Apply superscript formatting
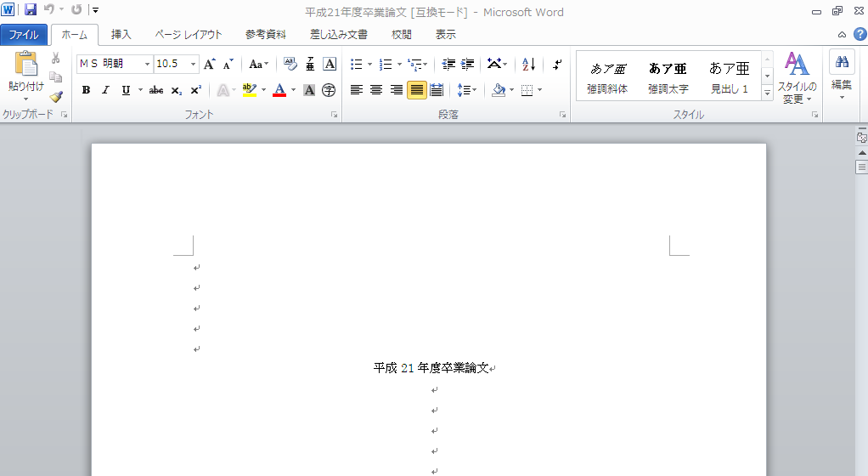868x476 pixels. click(195, 90)
